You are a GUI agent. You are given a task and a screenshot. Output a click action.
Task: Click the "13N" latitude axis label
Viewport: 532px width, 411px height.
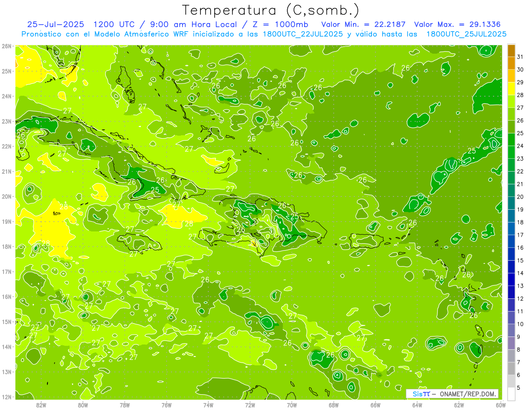click(x=6, y=372)
